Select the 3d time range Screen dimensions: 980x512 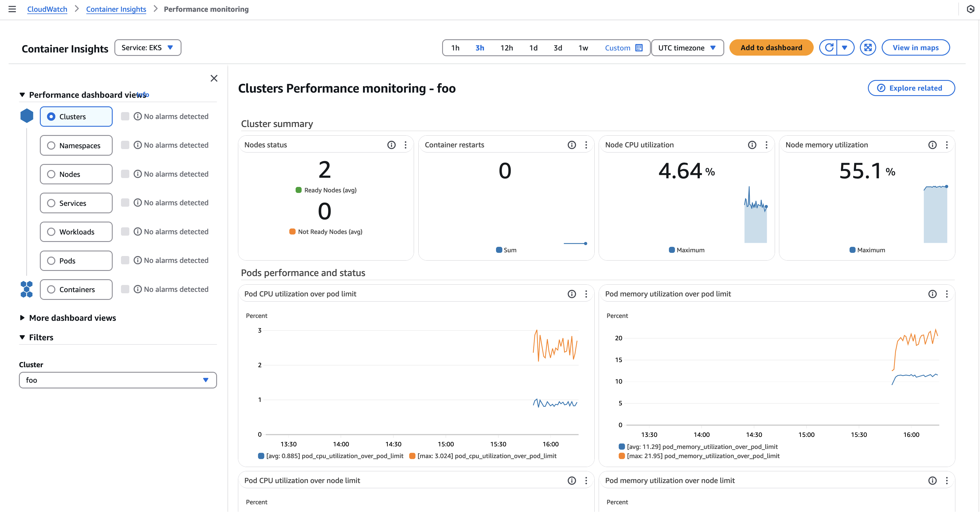tap(558, 48)
